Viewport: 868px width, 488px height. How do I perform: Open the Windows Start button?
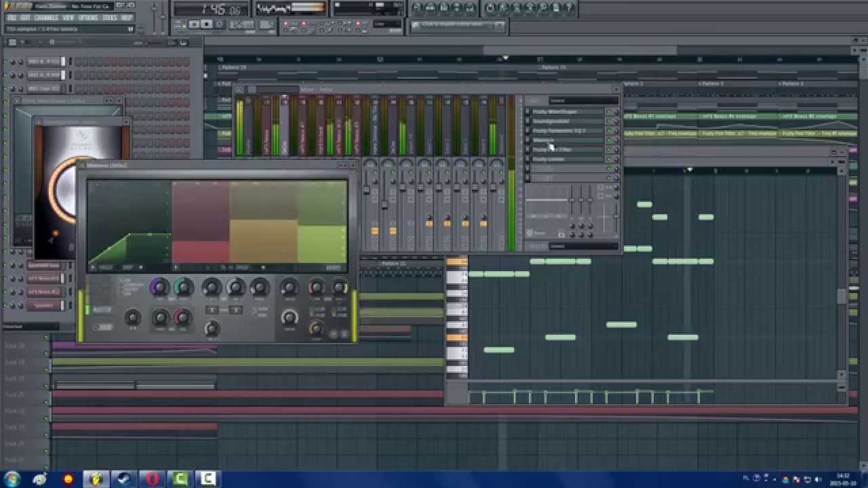[x=12, y=479]
